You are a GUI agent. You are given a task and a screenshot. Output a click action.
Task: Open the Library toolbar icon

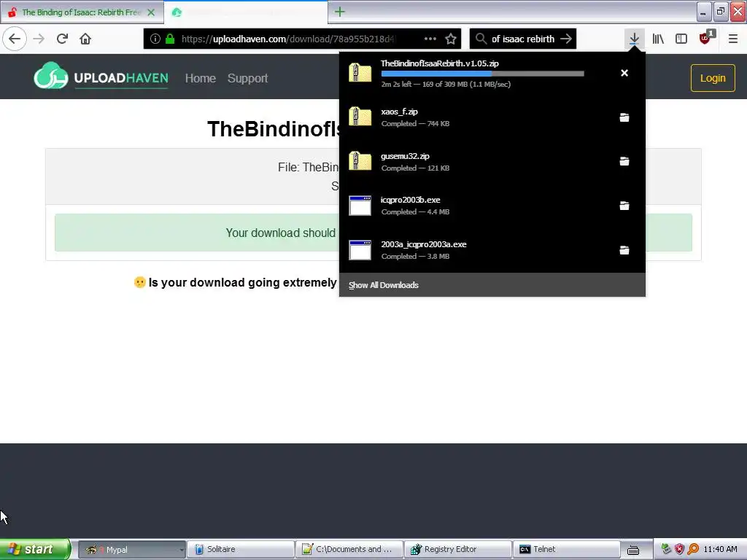click(x=658, y=39)
